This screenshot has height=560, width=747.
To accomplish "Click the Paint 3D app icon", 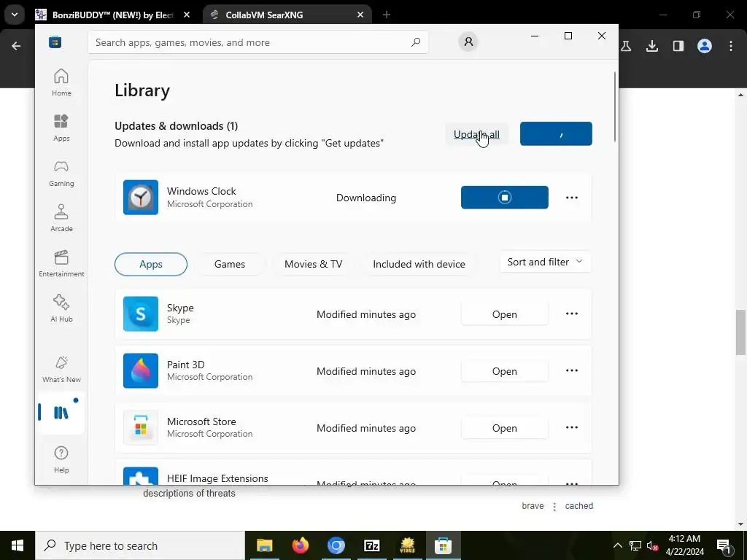I will click(x=141, y=370).
